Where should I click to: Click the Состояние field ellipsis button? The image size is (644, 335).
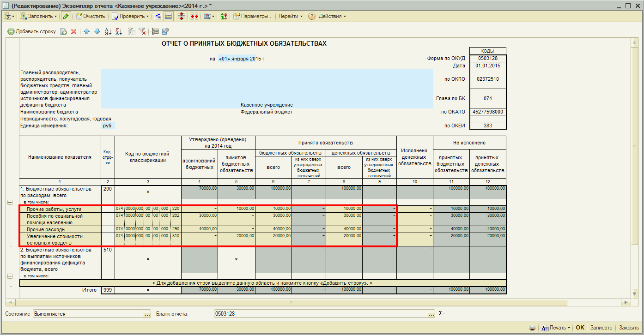148,314
